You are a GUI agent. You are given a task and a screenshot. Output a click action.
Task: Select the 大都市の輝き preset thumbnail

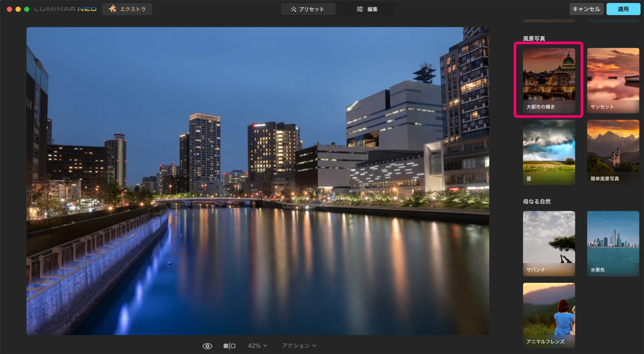coord(549,80)
